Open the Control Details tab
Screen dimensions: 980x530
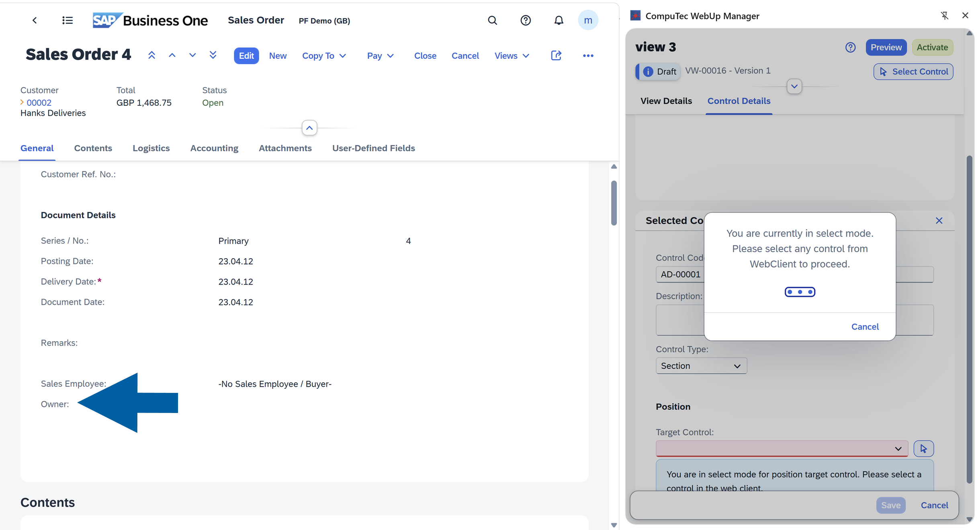[739, 101]
